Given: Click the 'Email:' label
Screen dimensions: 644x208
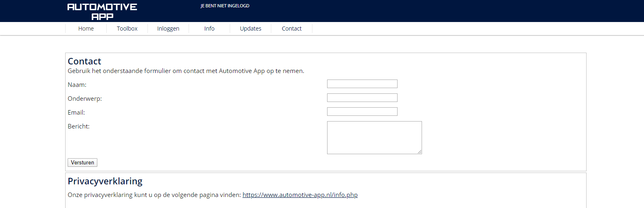Looking at the screenshot, I should tap(76, 113).
